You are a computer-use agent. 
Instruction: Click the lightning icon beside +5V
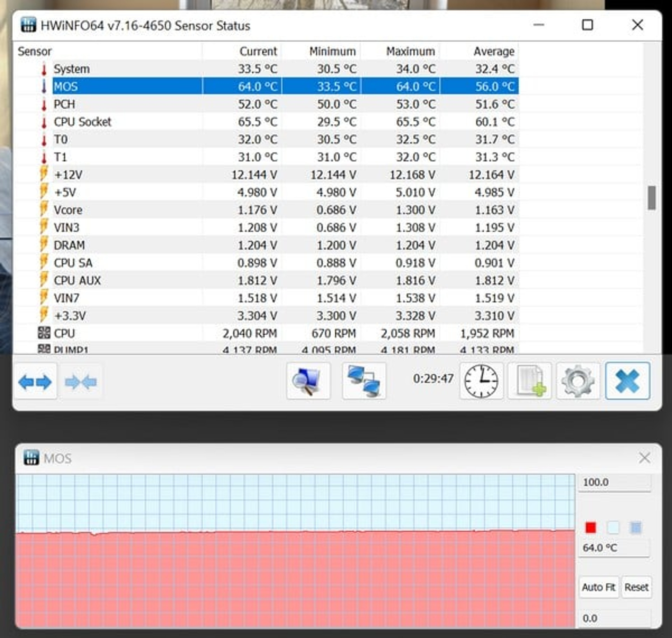[44, 191]
